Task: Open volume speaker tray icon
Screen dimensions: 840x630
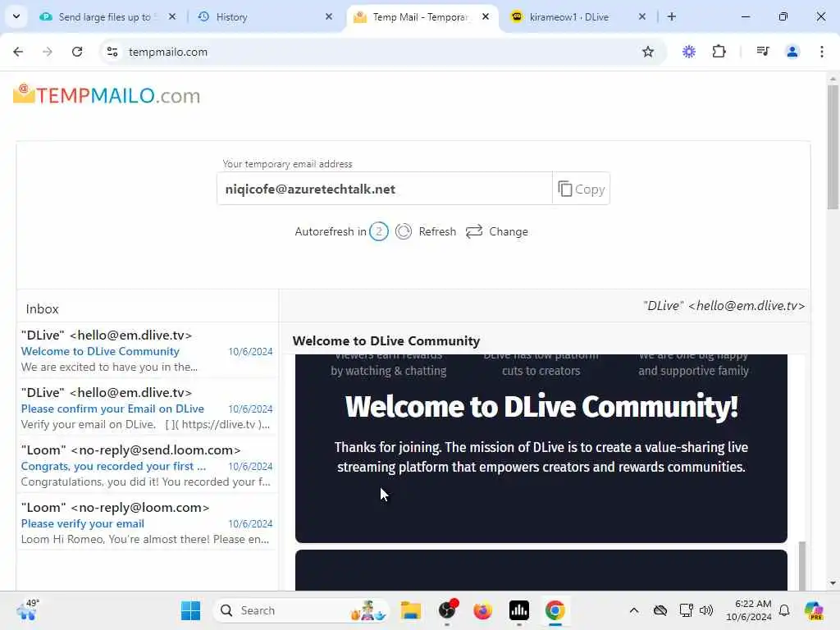Action: [706, 610]
